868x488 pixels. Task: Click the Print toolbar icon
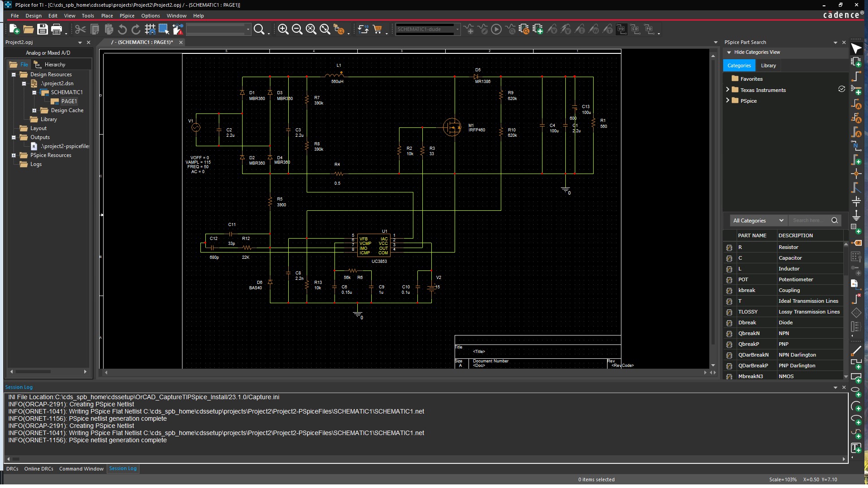56,29
